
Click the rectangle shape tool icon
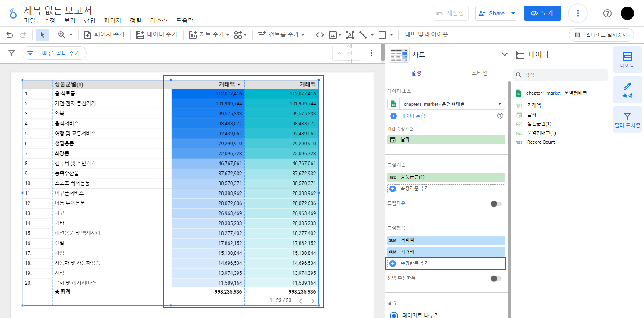pyautogui.click(x=382, y=35)
